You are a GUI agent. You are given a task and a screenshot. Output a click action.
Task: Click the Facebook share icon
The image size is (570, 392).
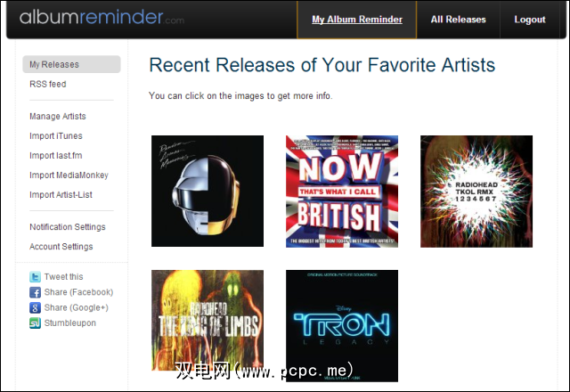coord(36,292)
